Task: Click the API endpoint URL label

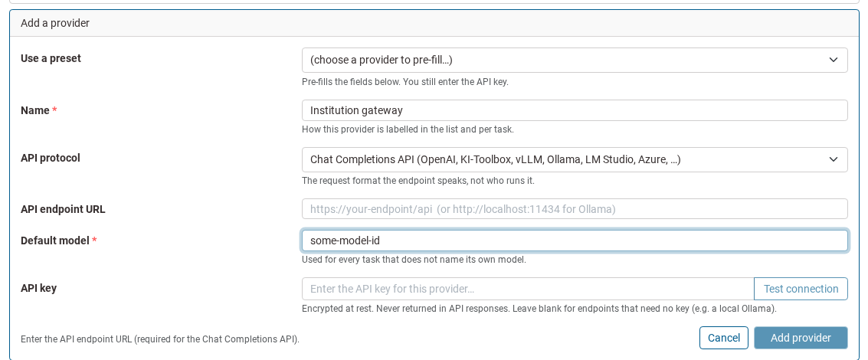Action: [x=63, y=209]
